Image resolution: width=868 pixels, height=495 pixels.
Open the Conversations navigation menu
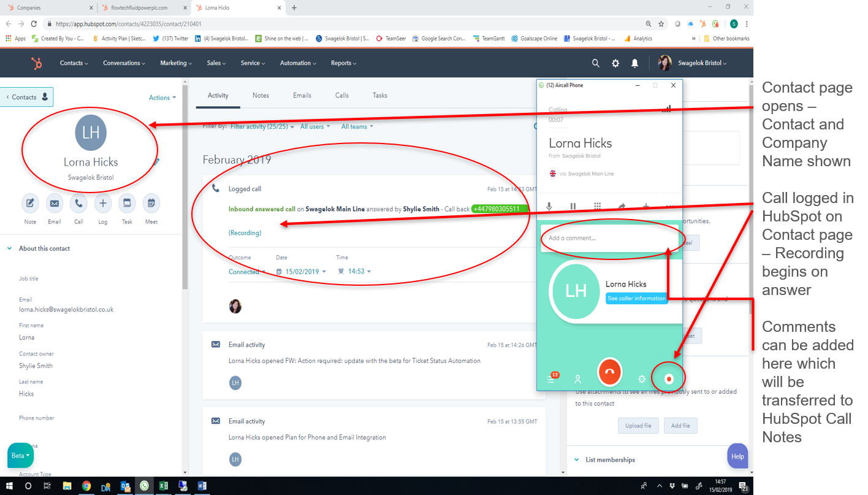[124, 63]
